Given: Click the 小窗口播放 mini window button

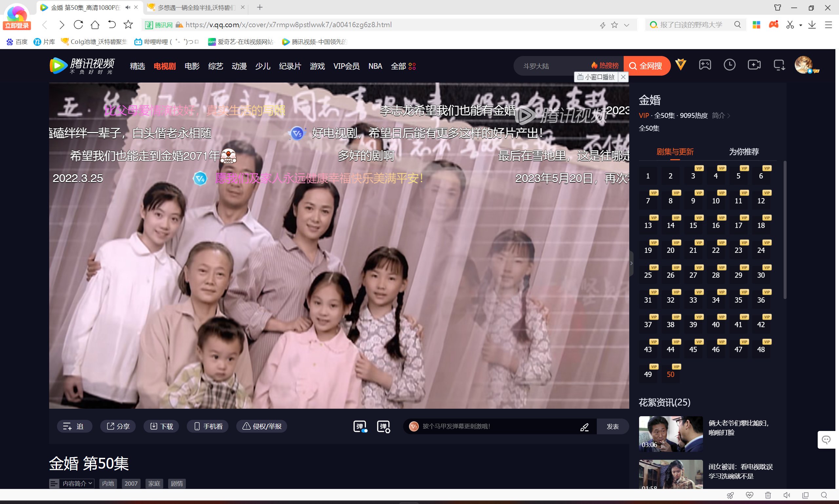Looking at the screenshot, I should pyautogui.click(x=596, y=77).
